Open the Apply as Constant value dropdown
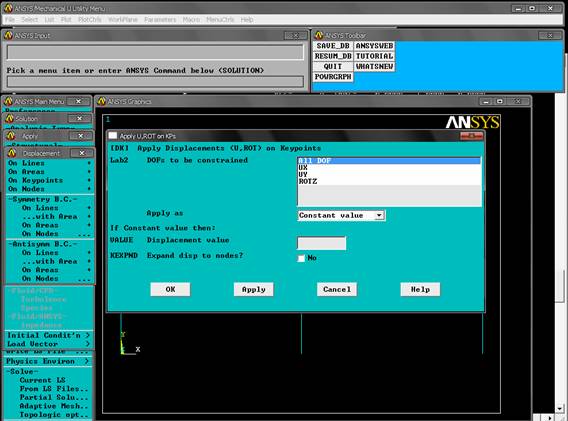 pyautogui.click(x=341, y=216)
